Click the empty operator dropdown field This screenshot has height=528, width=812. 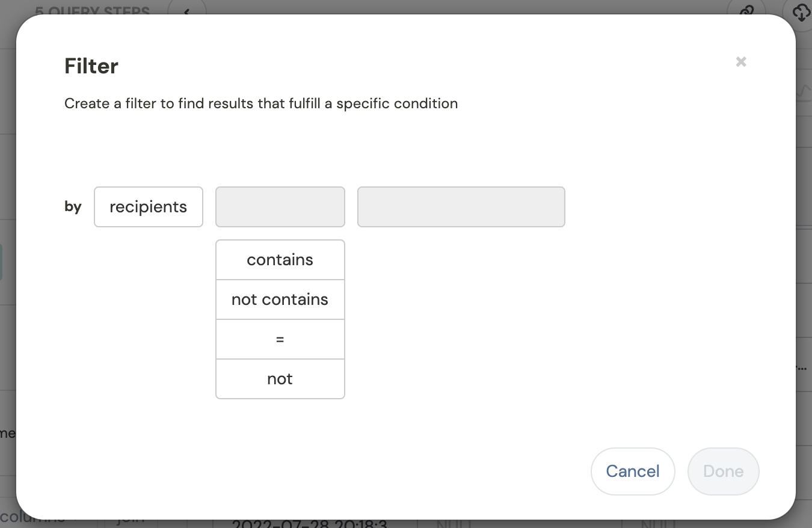(x=280, y=207)
